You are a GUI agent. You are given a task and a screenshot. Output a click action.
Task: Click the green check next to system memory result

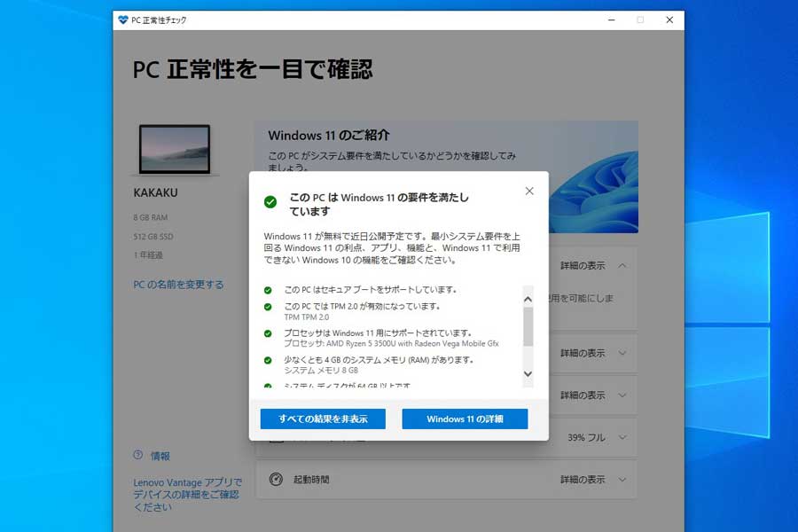click(x=268, y=361)
